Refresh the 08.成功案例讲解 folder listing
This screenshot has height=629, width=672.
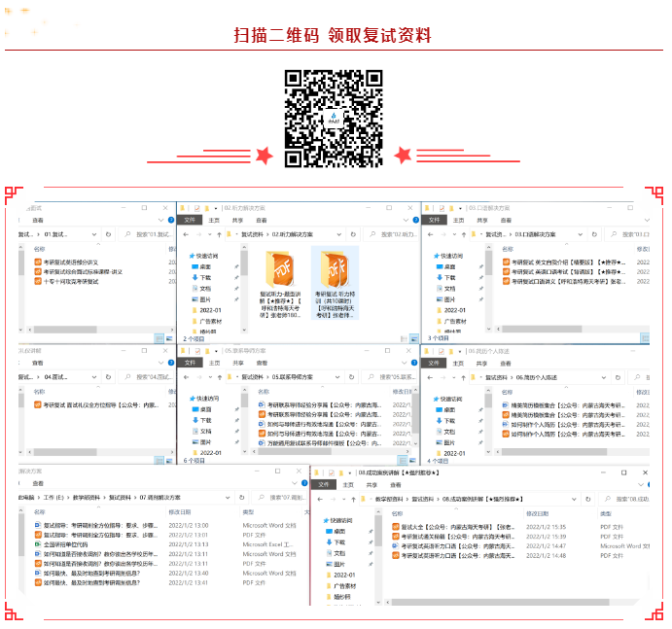588,499
